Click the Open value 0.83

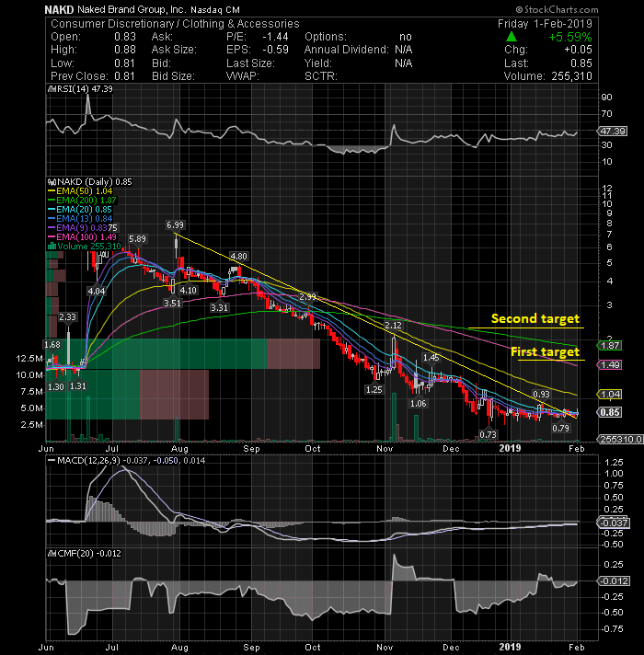point(125,37)
